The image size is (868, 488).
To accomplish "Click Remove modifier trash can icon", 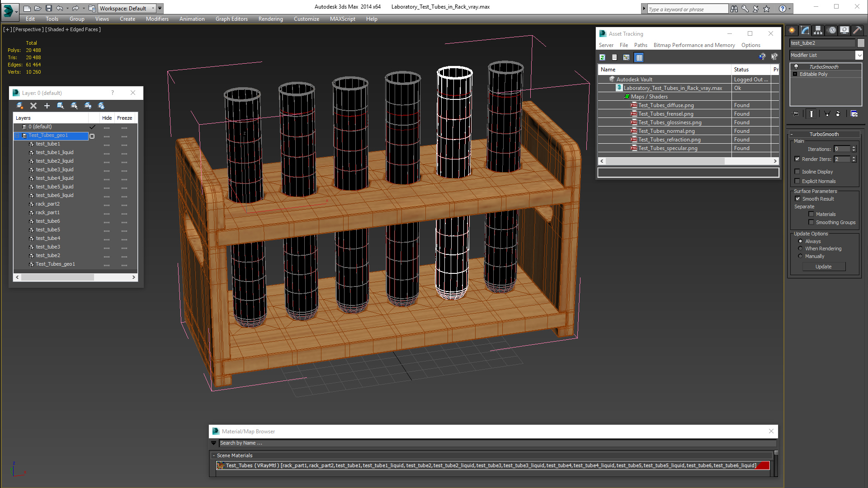I will (x=838, y=114).
